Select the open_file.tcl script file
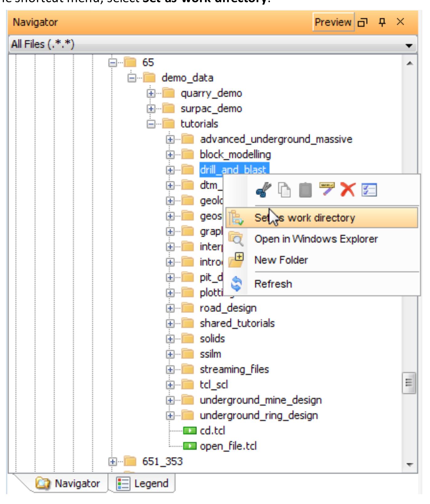 (228, 446)
